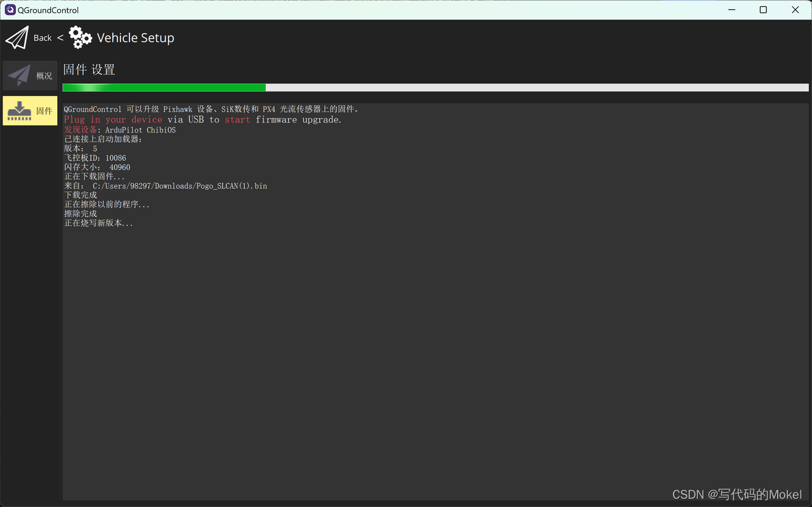Click the '飞控板ID: 10086' line
The width and height of the screenshot is (812, 507).
coord(95,158)
